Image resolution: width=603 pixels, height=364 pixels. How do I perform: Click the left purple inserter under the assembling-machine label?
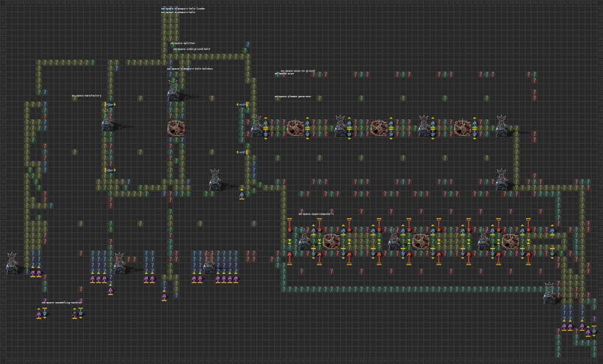pos(38,313)
